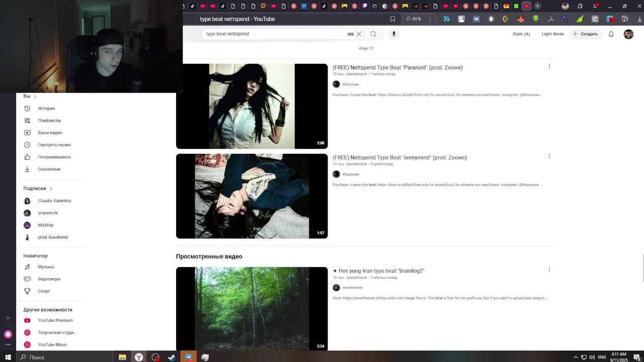The width and height of the screenshot is (644, 362).
Task: Show hidden system tray icons
Action: coord(576,357)
